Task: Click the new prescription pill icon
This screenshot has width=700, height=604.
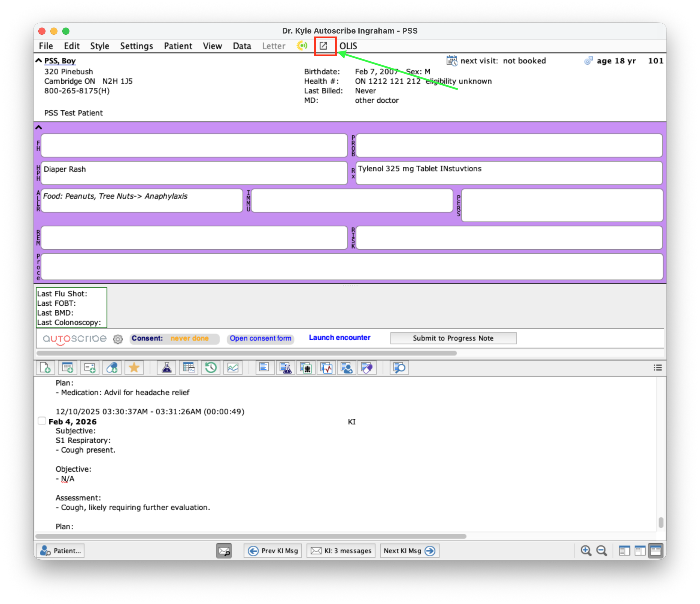Action: coord(112,368)
